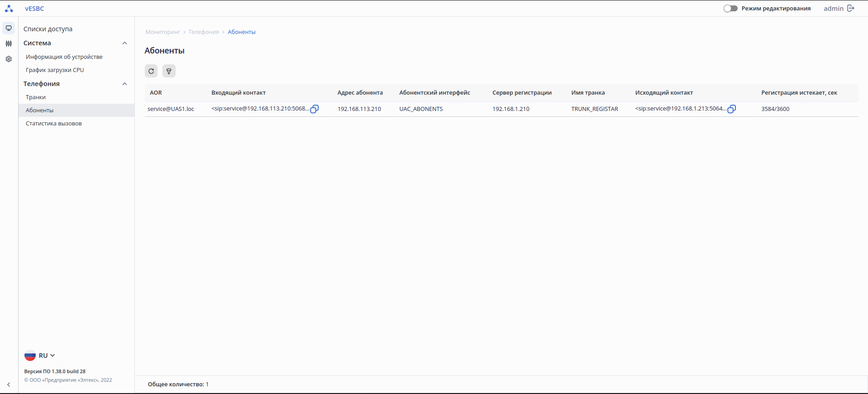Open the RU language dropdown
This screenshot has height=394, width=868.
pyautogui.click(x=40, y=356)
